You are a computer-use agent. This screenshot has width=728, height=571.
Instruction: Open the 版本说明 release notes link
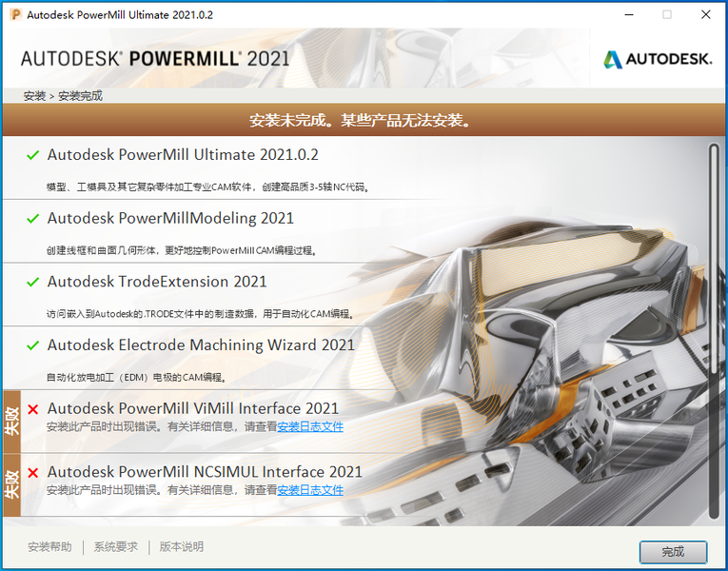point(182,547)
